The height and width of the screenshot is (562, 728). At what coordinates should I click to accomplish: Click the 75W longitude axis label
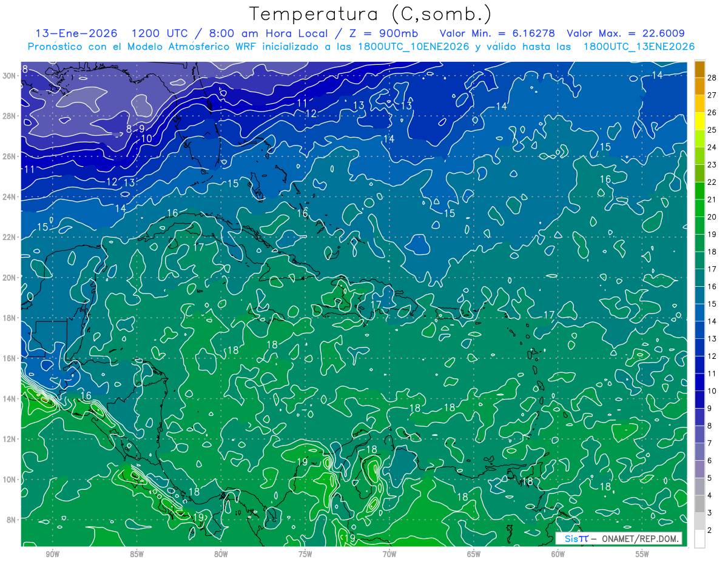pyautogui.click(x=305, y=554)
